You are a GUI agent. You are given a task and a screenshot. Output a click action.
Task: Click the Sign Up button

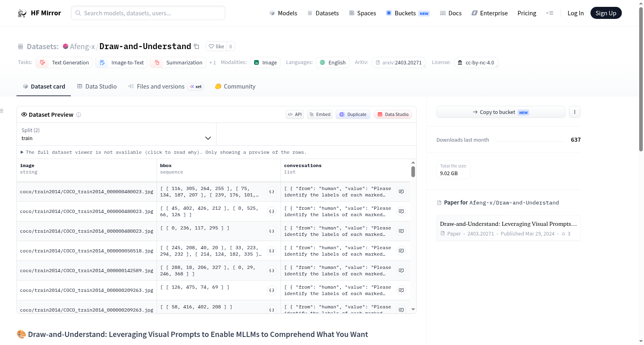tap(606, 13)
